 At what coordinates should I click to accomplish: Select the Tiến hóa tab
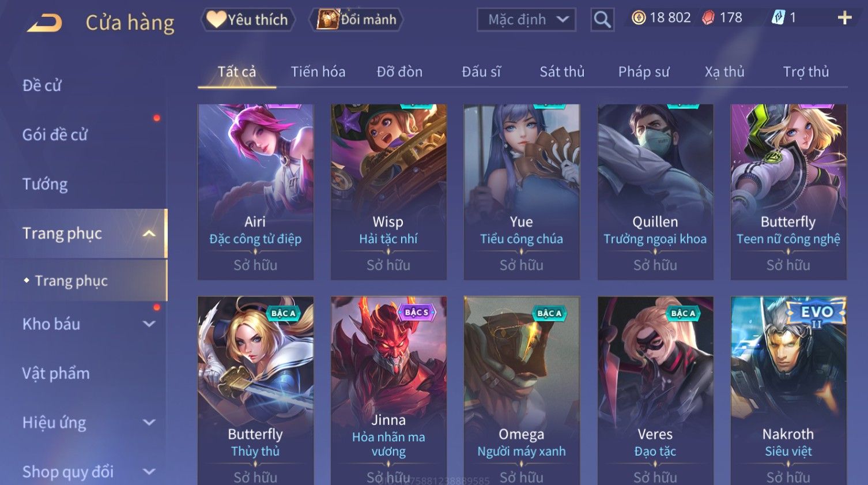318,72
